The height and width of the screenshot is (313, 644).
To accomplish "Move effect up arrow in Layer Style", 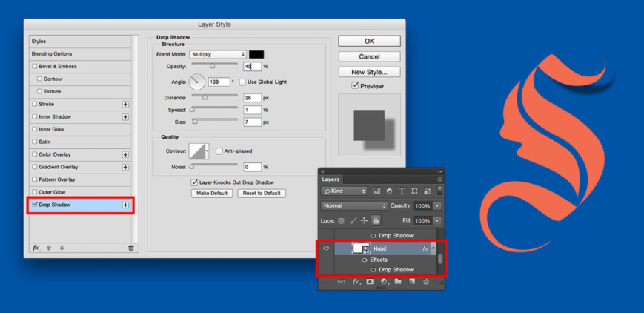I will pyautogui.click(x=49, y=248).
